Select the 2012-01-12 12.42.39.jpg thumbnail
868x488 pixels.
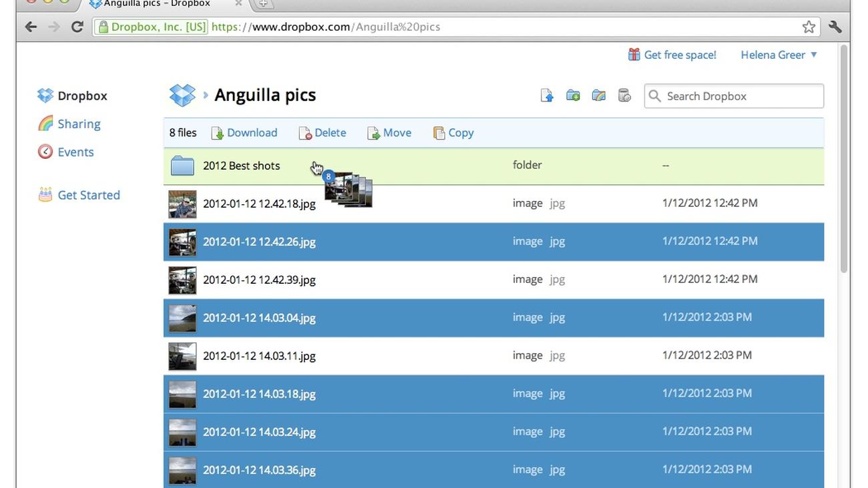[182, 280]
